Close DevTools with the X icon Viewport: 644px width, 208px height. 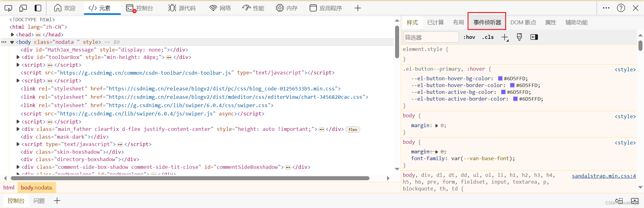pos(636,8)
